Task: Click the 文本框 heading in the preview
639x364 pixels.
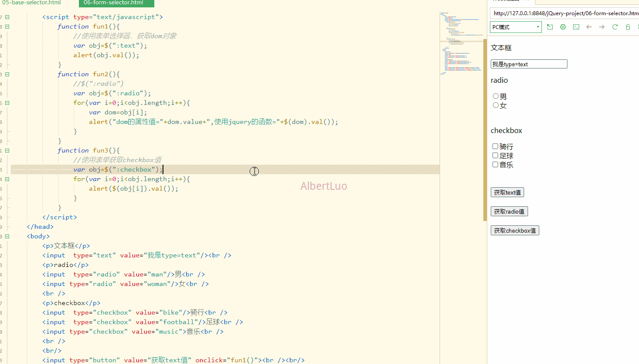Action: pyautogui.click(x=501, y=48)
